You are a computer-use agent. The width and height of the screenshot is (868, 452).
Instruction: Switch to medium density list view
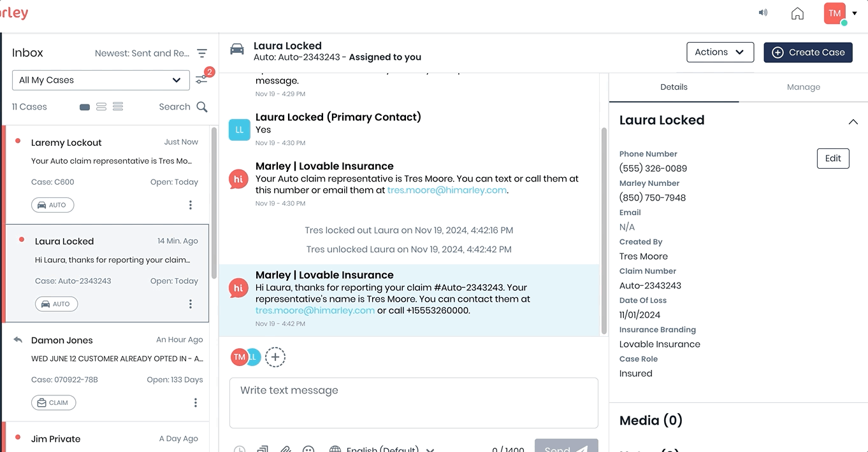click(101, 107)
